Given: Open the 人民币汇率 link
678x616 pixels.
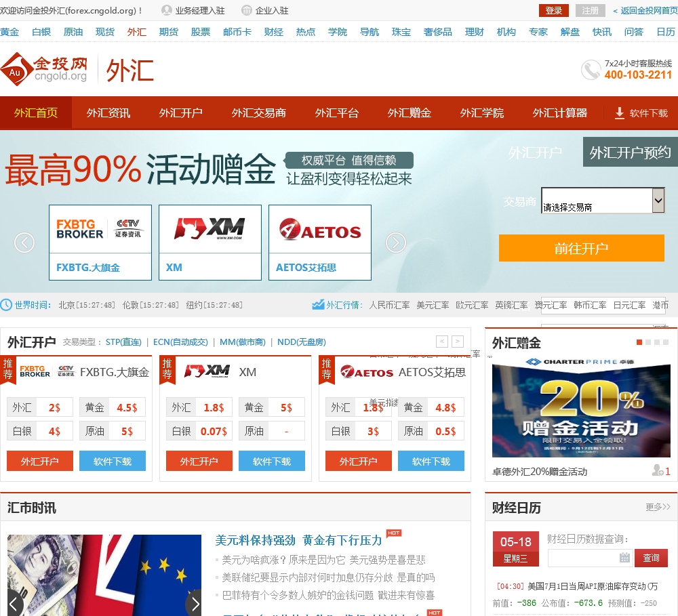Looking at the screenshot, I should click(389, 305).
